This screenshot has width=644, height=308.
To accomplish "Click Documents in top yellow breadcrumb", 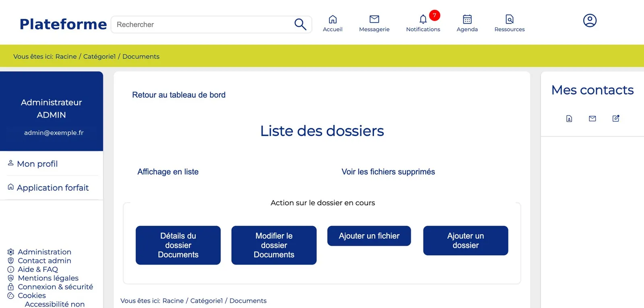I will tap(141, 56).
